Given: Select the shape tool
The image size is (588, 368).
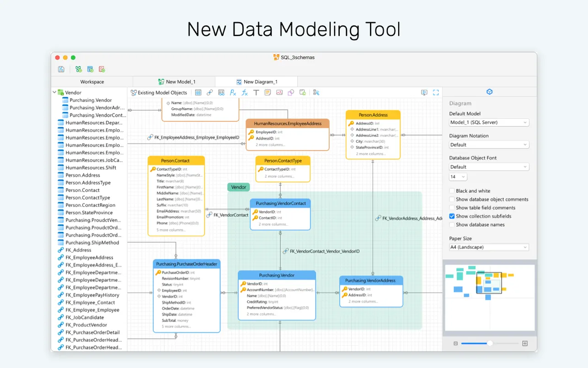Looking at the screenshot, I should (x=291, y=92).
